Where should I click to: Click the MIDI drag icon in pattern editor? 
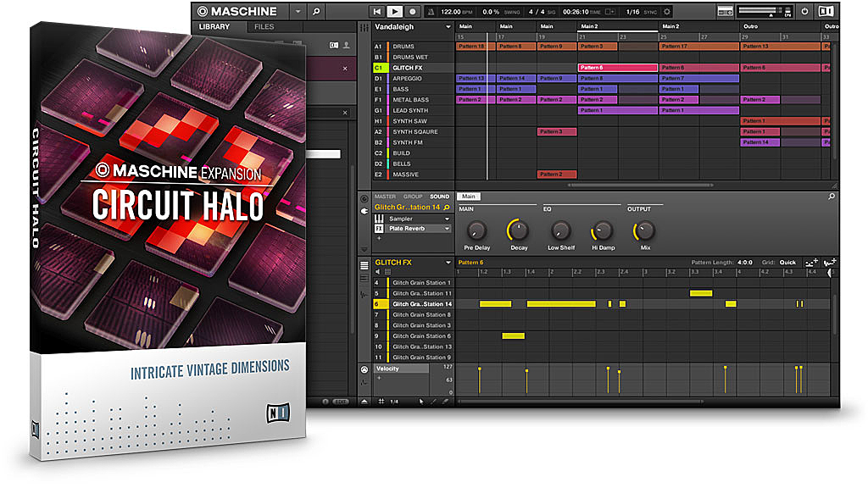pos(811,263)
